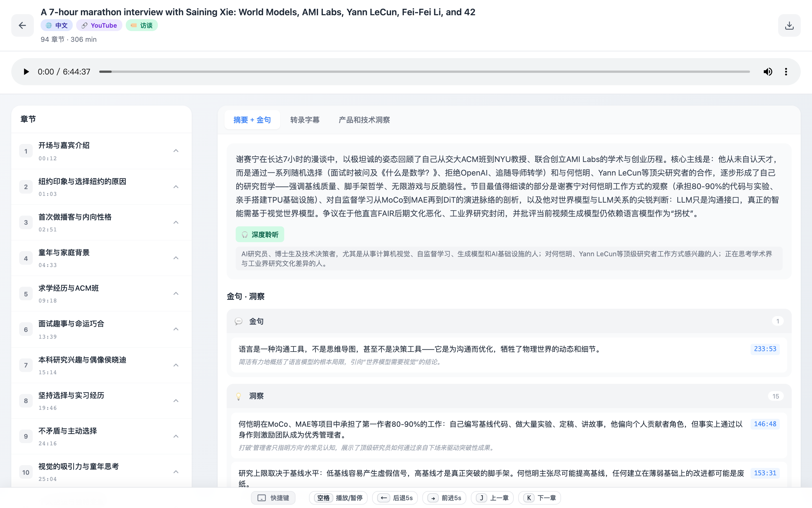Open the audio player options menu
The width and height of the screenshot is (812, 508).
click(786, 72)
